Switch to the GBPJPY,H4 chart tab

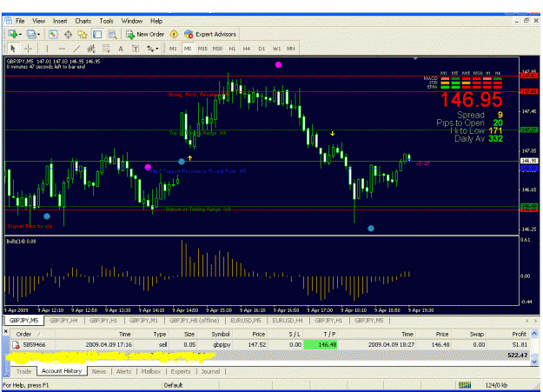pyautogui.click(x=63, y=321)
